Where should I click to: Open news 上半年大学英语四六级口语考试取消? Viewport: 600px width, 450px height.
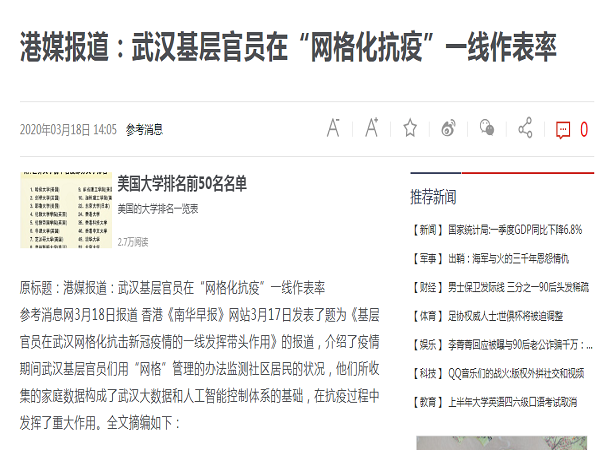tap(512, 402)
